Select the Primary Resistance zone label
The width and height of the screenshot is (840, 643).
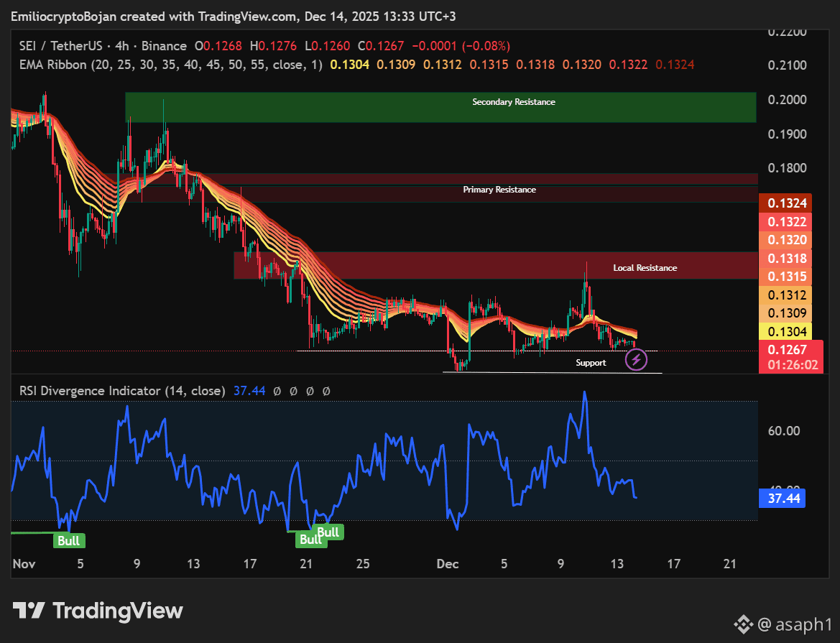[499, 190]
